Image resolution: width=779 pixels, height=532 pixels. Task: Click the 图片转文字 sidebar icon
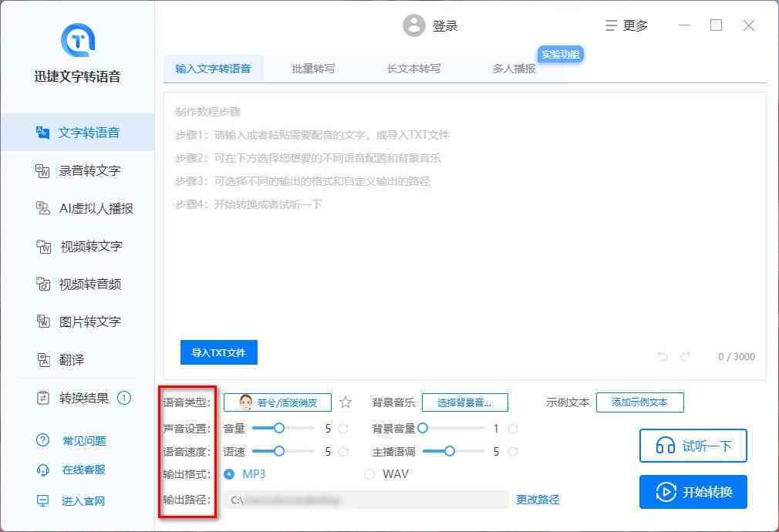point(43,322)
